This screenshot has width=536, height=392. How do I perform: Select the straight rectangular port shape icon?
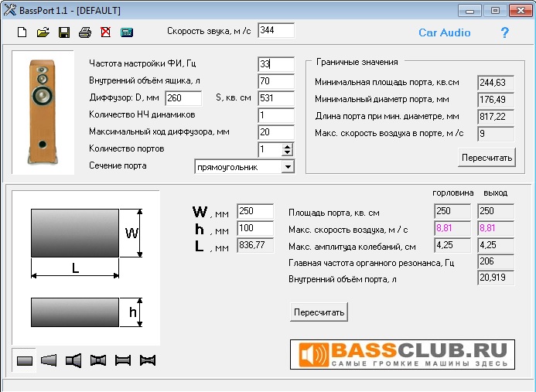25,360
